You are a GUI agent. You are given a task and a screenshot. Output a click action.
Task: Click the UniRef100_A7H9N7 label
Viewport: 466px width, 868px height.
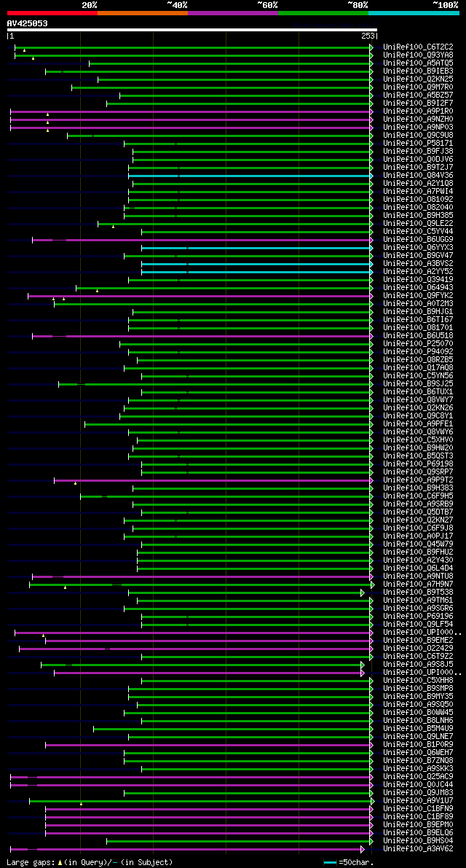pos(418,584)
